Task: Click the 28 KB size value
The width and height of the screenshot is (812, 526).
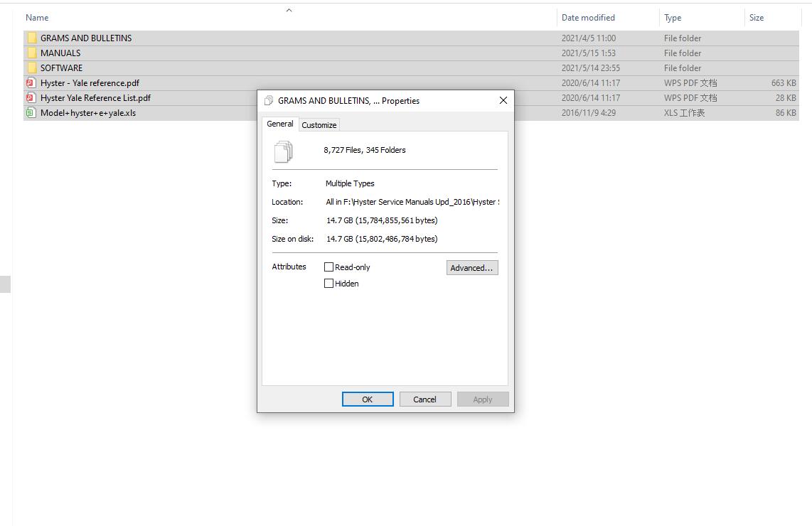Action: point(786,98)
